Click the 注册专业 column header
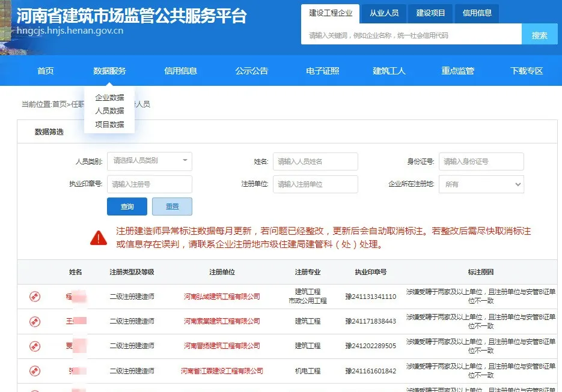The height and width of the screenshot is (392, 562). pyautogui.click(x=308, y=272)
